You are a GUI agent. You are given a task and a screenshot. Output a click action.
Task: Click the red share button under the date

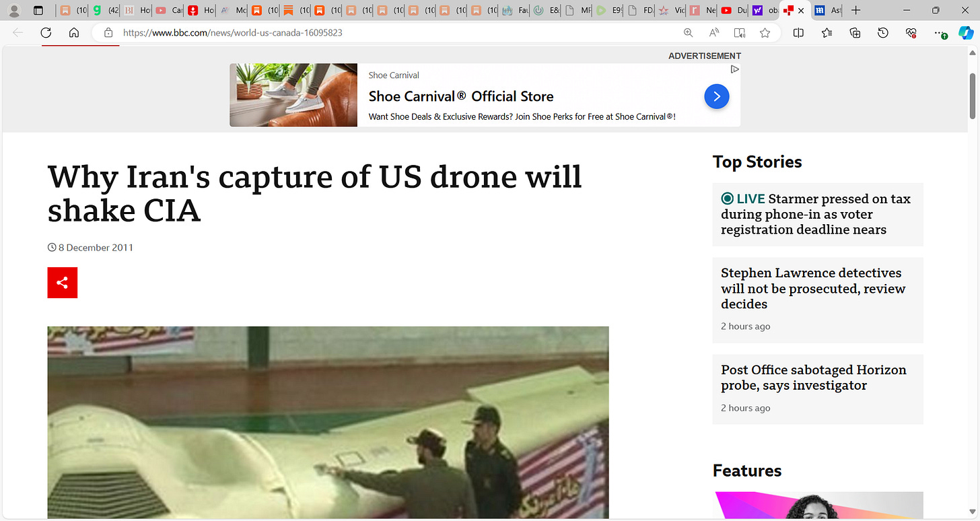point(63,283)
